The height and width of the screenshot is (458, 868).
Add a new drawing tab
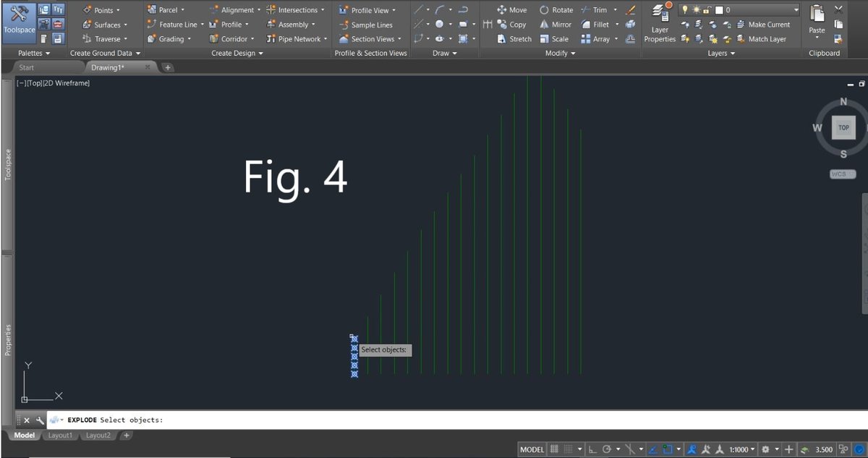167,67
